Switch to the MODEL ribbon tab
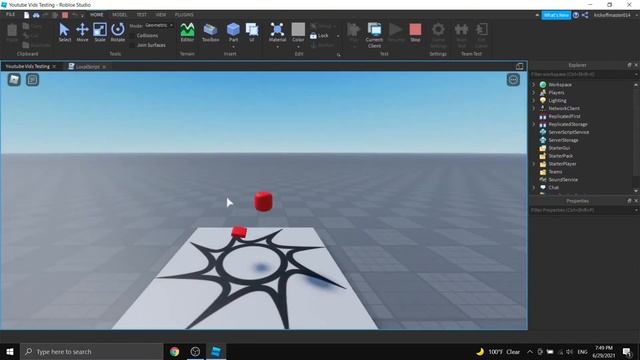This screenshot has height=360, width=640. [x=120, y=15]
